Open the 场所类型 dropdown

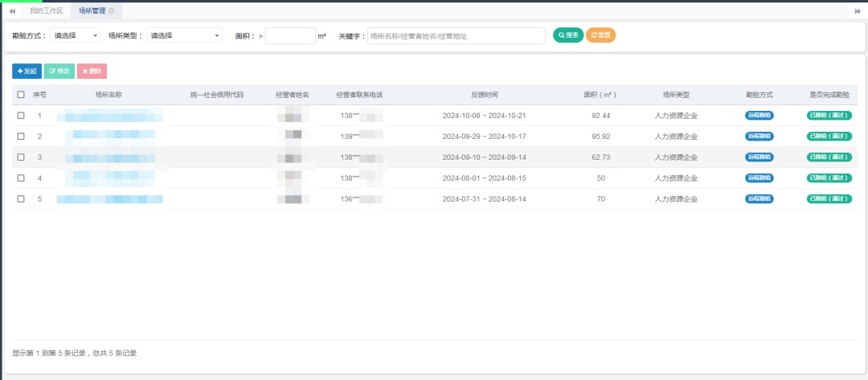point(184,36)
